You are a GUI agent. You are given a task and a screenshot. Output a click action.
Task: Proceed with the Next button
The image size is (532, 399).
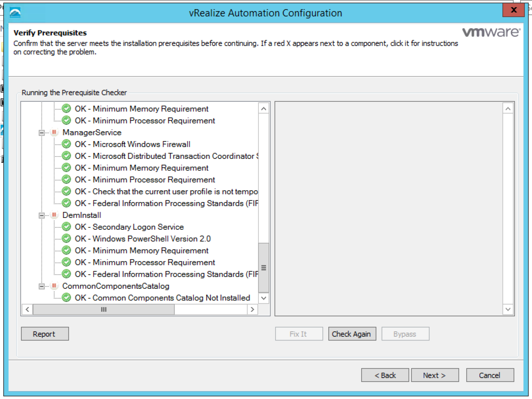pos(435,375)
